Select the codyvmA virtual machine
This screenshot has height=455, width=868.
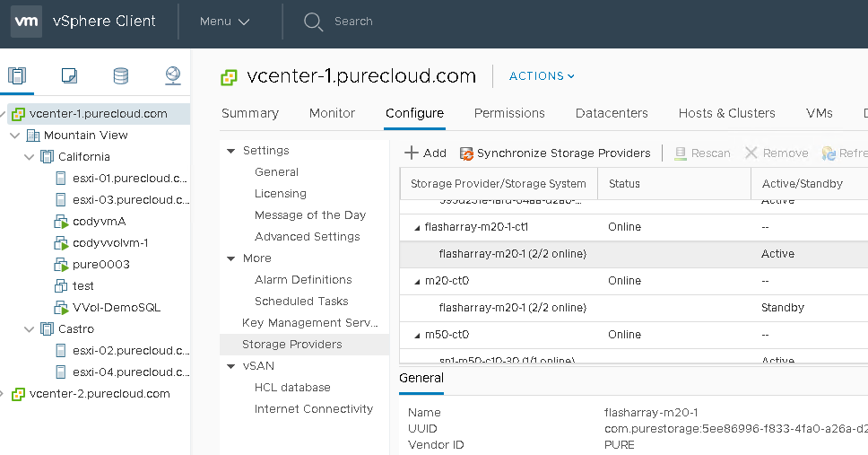click(99, 221)
